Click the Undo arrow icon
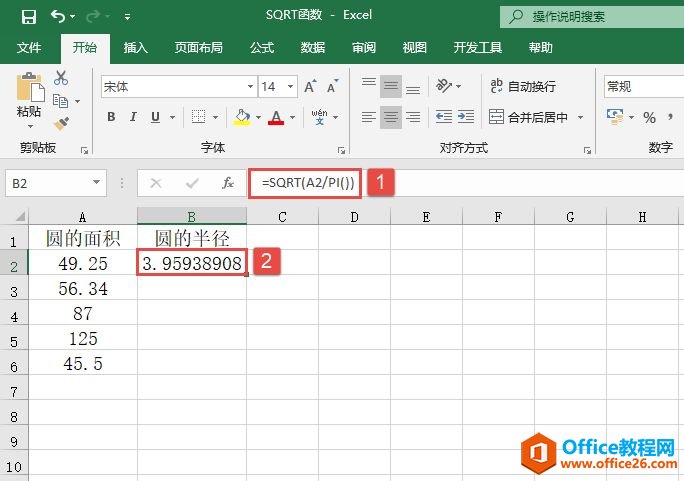The width and height of the screenshot is (684, 481). click(x=58, y=17)
